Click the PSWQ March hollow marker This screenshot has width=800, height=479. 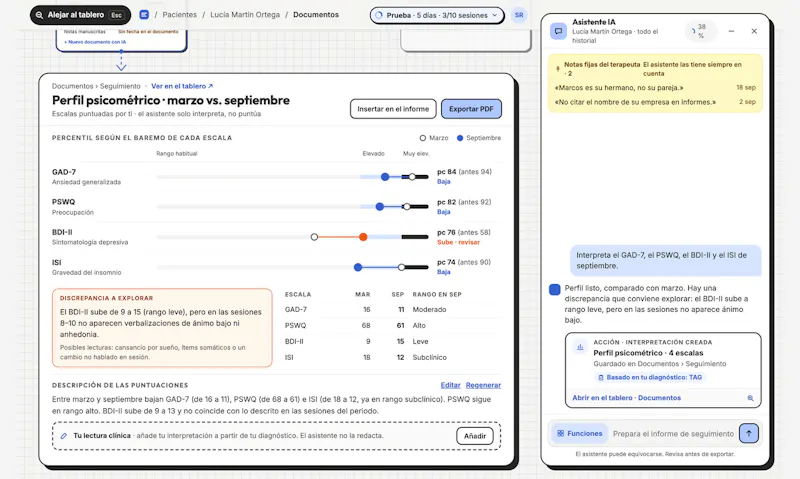click(407, 207)
